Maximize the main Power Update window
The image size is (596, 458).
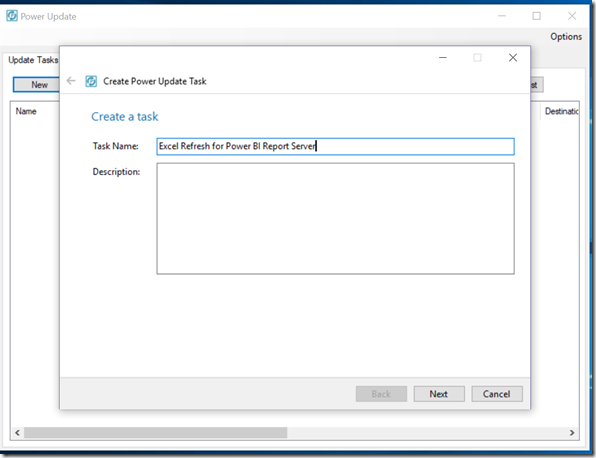(536, 16)
